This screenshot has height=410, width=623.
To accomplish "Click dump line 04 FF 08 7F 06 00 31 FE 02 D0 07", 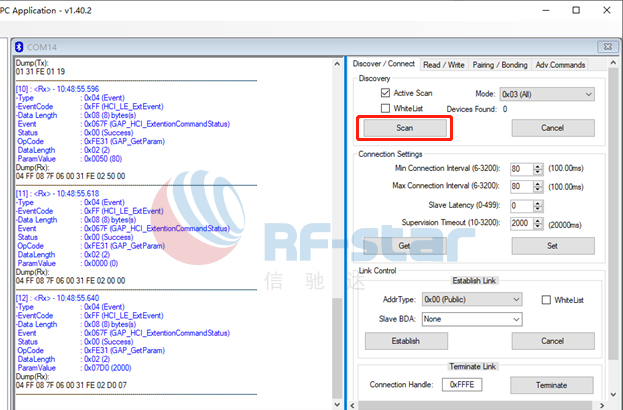I will pos(70,385).
